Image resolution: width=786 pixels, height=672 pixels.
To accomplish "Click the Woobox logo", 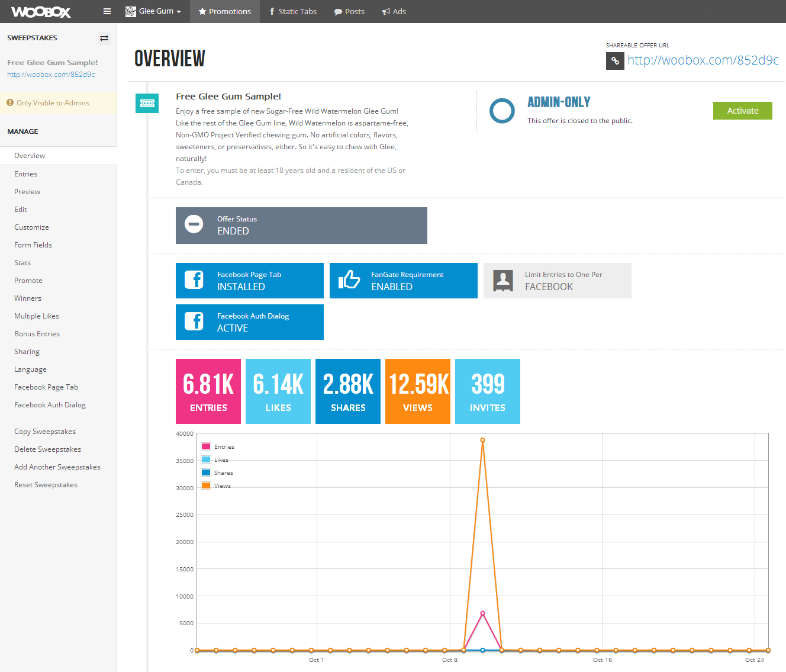I will [41, 12].
